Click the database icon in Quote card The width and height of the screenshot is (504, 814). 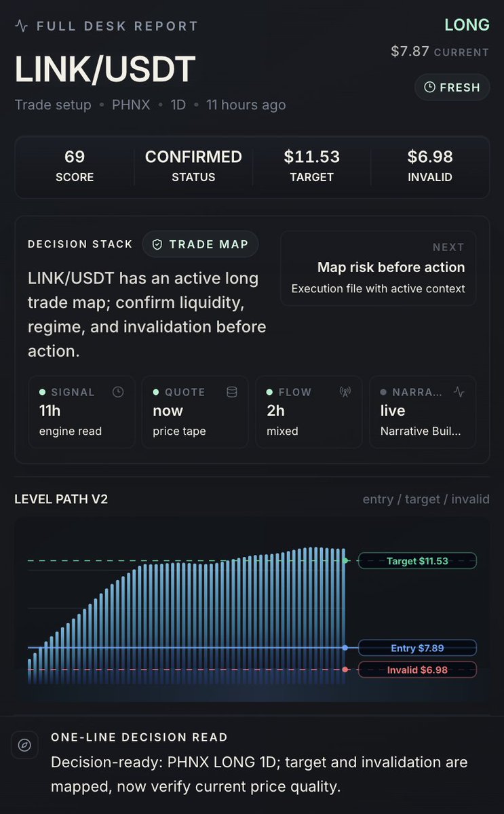pos(232,392)
